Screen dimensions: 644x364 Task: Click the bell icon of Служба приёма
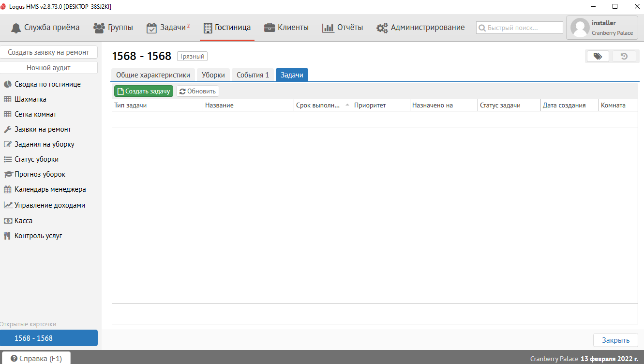pyautogui.click(x=16, y=28)
